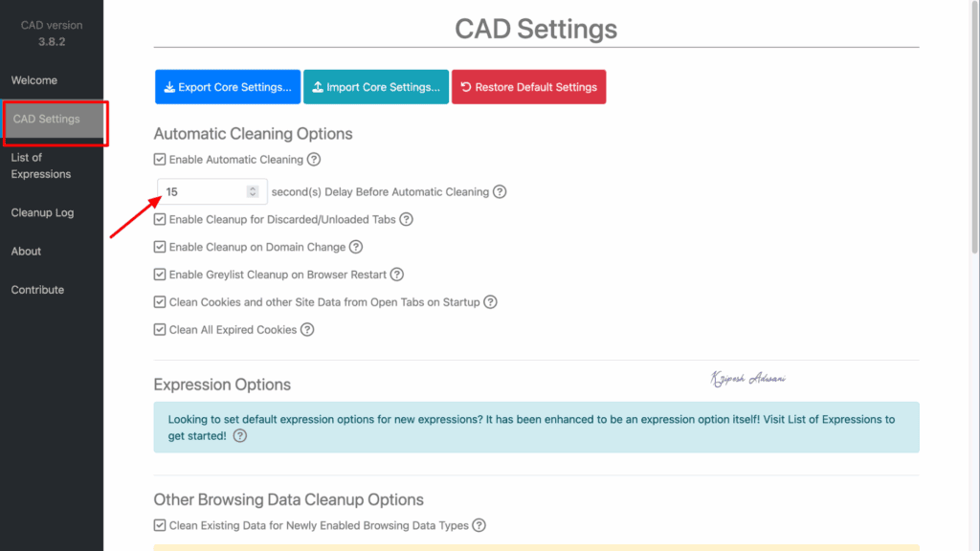Open the About page in sidebar
This screenshot has height=551, width=980.
coord(27,252)
